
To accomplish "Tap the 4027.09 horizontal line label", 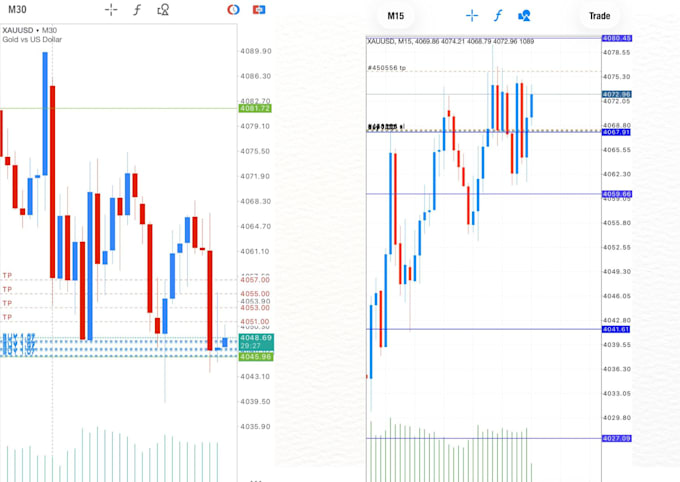I will pos(617,438).
